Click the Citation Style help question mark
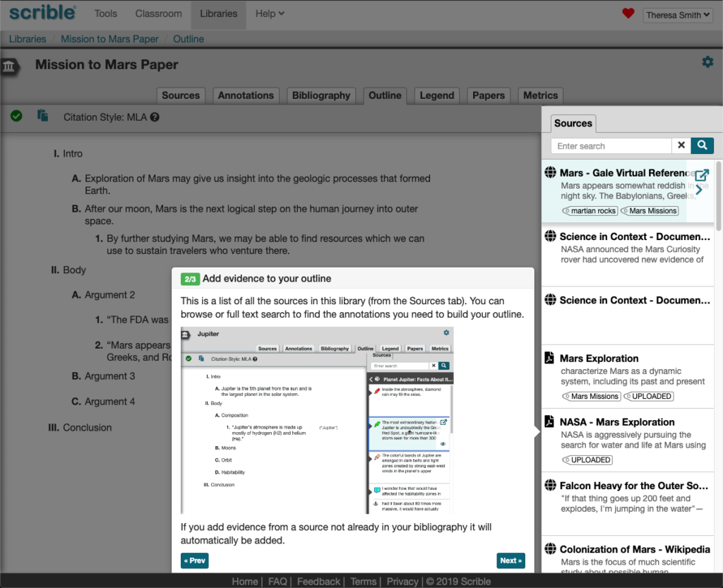Viewport: 723px width, 588px height. (x=155, y=117)
